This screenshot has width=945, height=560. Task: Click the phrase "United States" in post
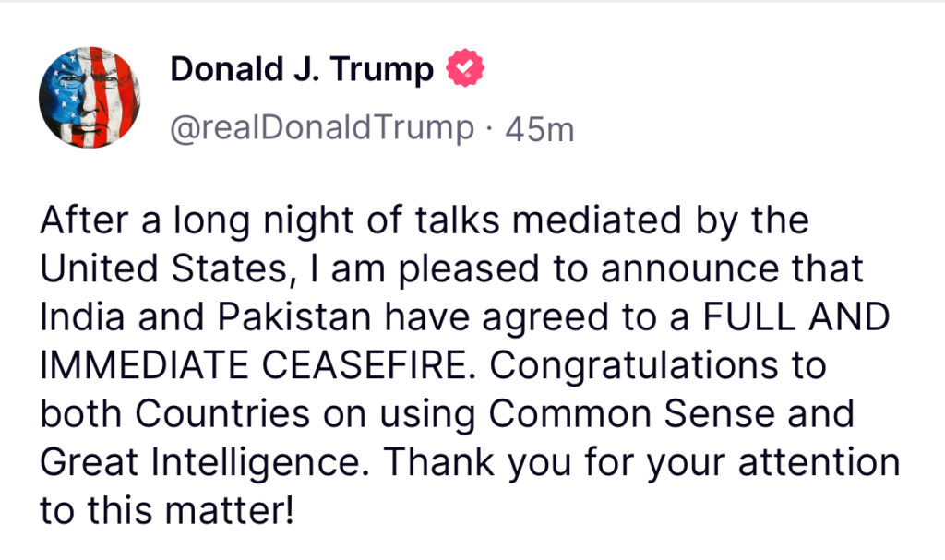click(164, 268)
